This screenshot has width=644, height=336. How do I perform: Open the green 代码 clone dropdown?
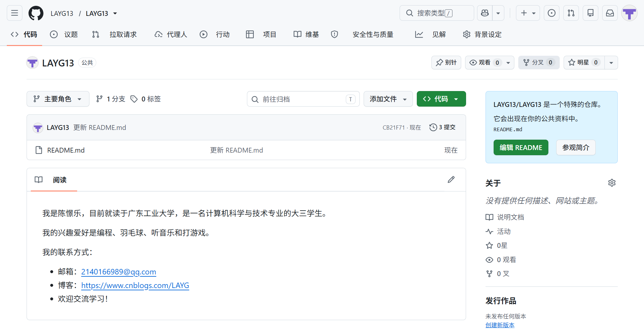(x=441, y=99)
